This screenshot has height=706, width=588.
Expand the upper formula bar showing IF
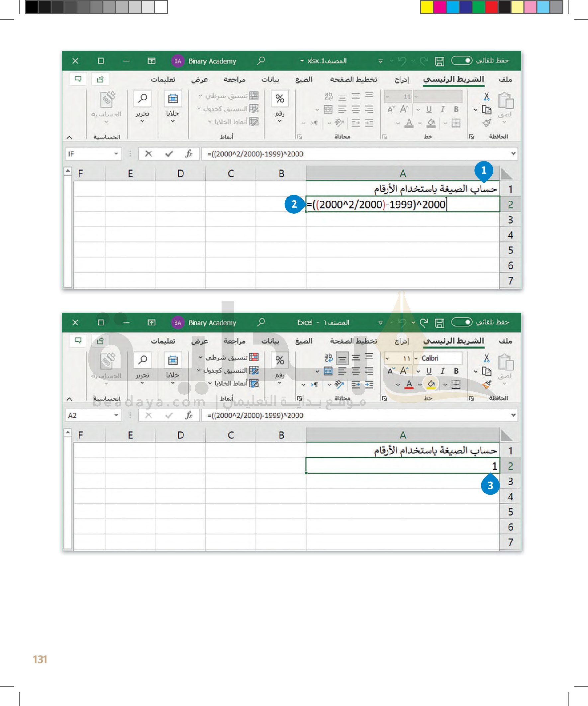(513, 153)
